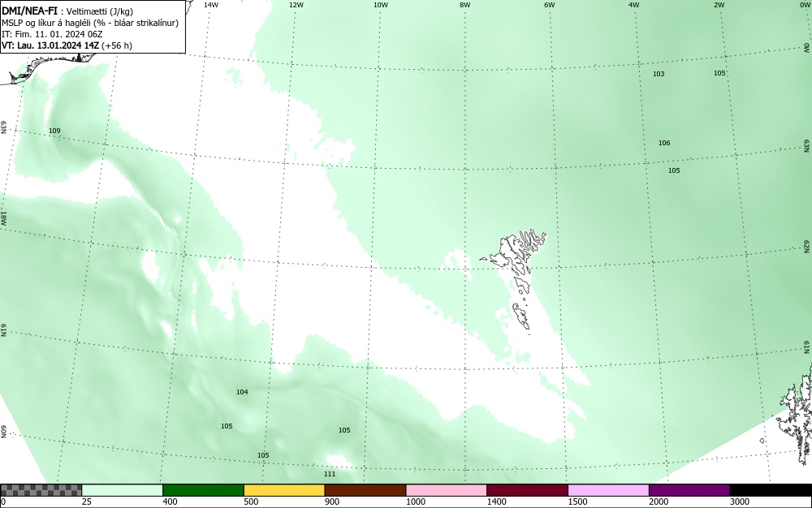
Task: Click the 105 value directly beneath 104
Action: pos(227,426)
